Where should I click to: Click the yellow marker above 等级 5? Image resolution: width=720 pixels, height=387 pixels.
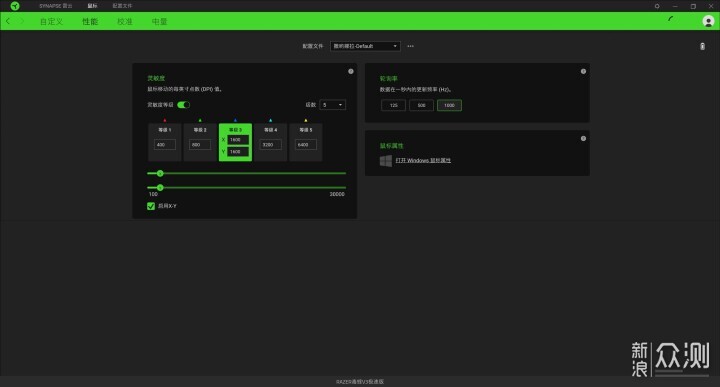pos(306,120)
